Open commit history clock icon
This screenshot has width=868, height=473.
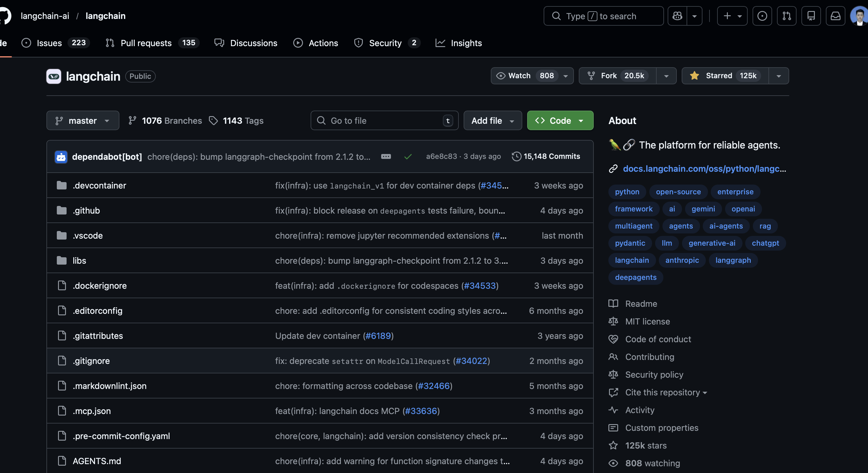pyautogui.click(x=516, y=156)
